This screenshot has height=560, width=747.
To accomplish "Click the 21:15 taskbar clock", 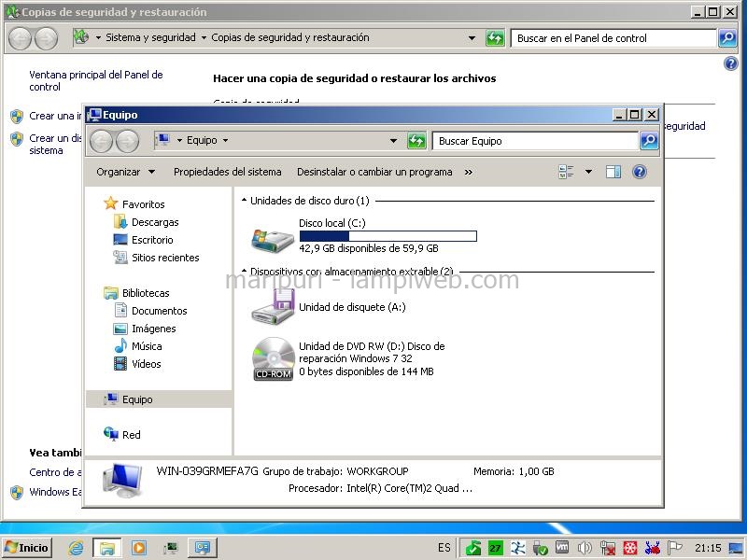I will point(708,548).
